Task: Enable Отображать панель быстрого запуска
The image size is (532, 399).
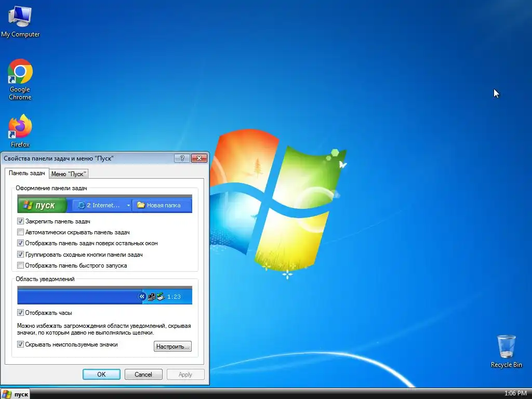Action: click(20, 265)
